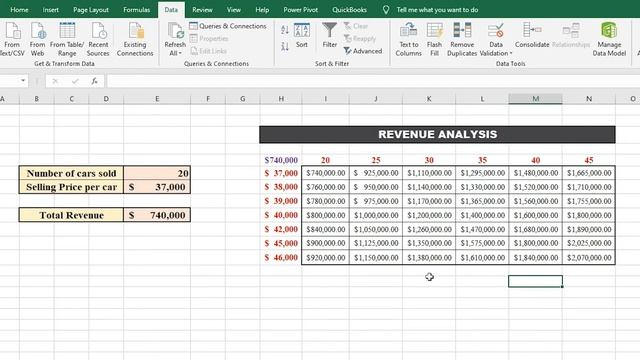
Task: Open the Page Layout tab
Action: tap(91, 10)
